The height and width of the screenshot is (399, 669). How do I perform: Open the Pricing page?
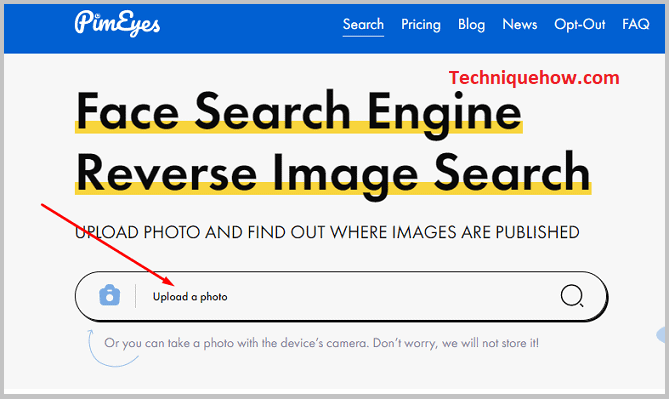pyautogui.click(x=421, y=25)
